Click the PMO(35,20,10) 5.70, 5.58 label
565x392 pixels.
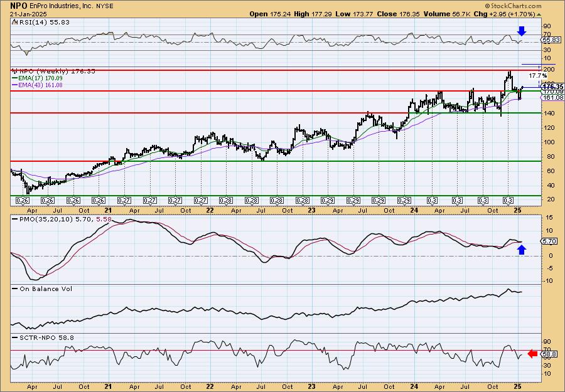[65, 219]
